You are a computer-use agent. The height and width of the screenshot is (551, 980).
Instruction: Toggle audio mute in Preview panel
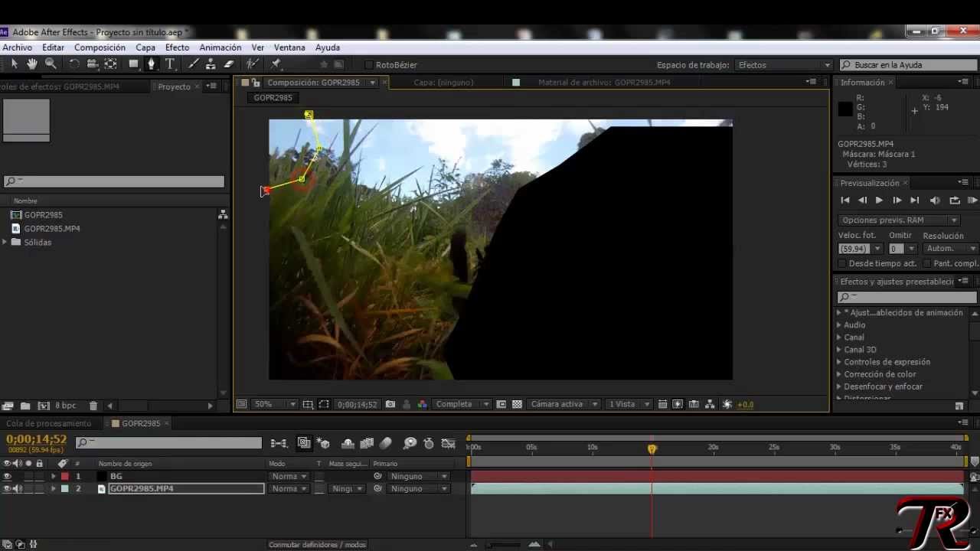pyautogui.click(x=935, y=201)
